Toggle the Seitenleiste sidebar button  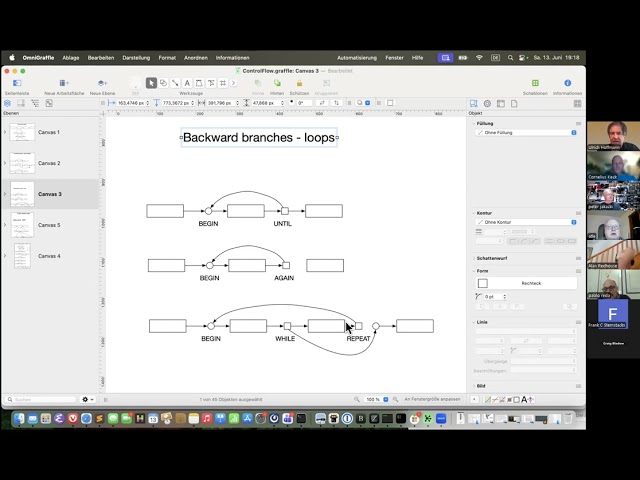click(17, 83)
